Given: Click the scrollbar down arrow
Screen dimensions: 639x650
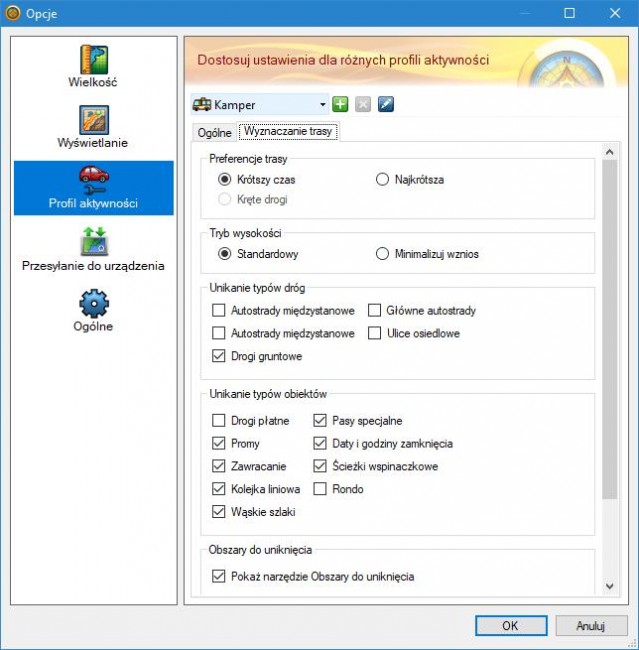Looking at the screenshot, I should 610,586.
